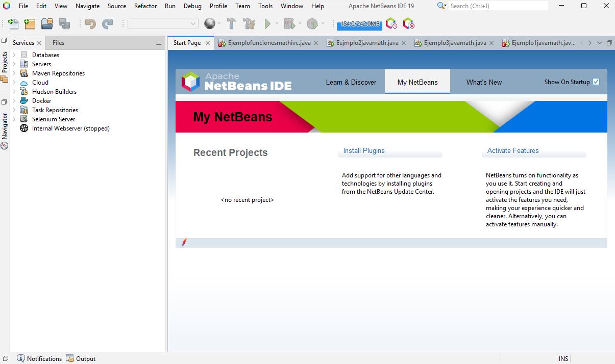
Task: Close the Services tab
Action: pos(39,43)
